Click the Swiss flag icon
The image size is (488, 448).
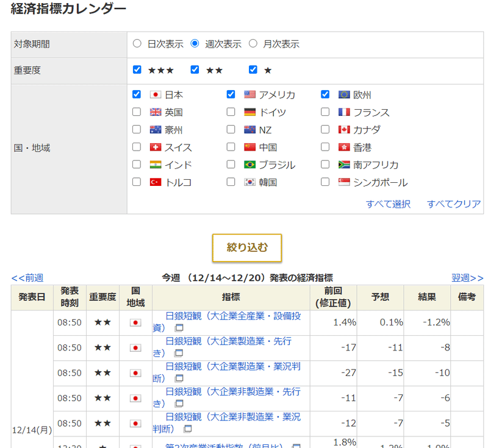(156, 147)
